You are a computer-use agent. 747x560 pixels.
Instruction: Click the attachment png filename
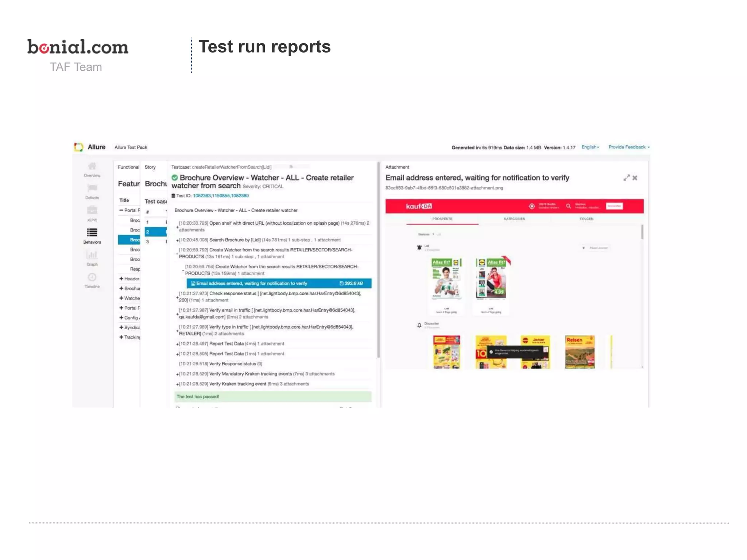[x=444, y=188]
